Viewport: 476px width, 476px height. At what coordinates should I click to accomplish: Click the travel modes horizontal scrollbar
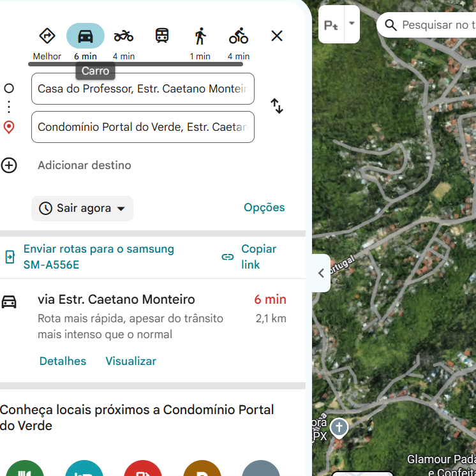pos(136,64)
